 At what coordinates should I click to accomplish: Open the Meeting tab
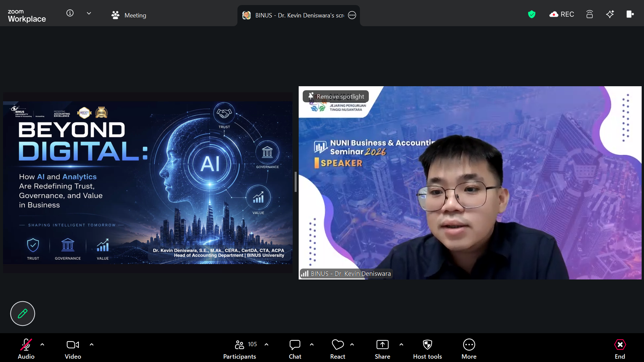point(129,15)
